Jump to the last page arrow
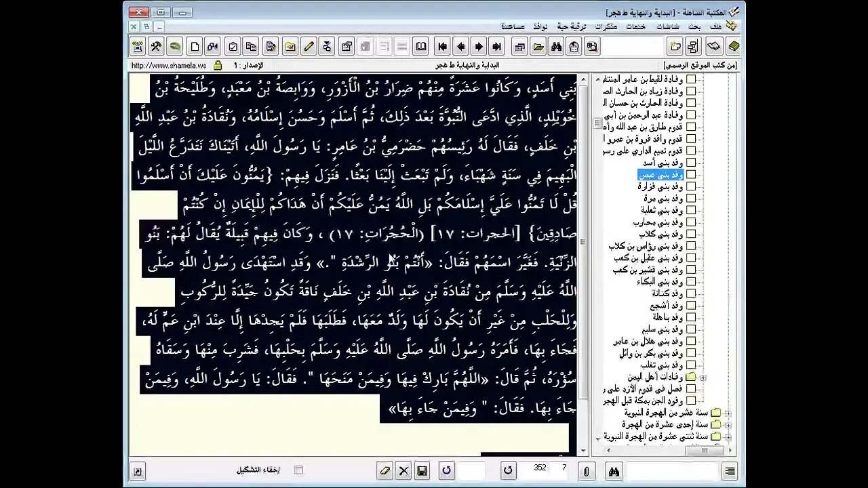This screenshot has width=868, height=488. (497, 47)
